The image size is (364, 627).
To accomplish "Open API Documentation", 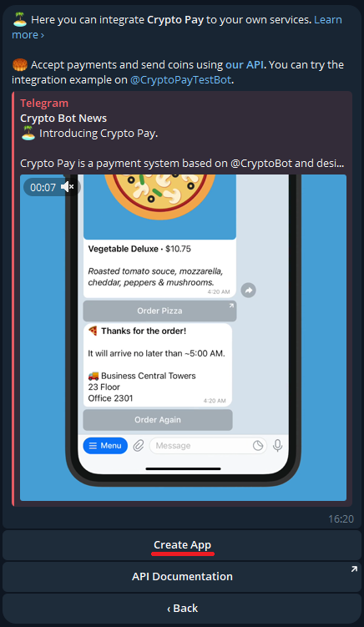I will (182, 577).
